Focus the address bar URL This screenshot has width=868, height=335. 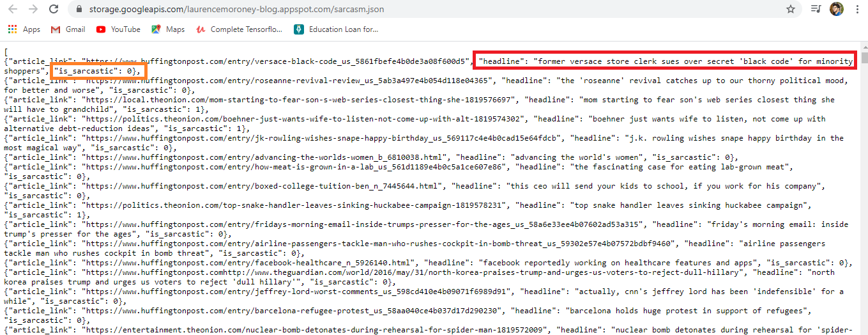click(236, 10)
